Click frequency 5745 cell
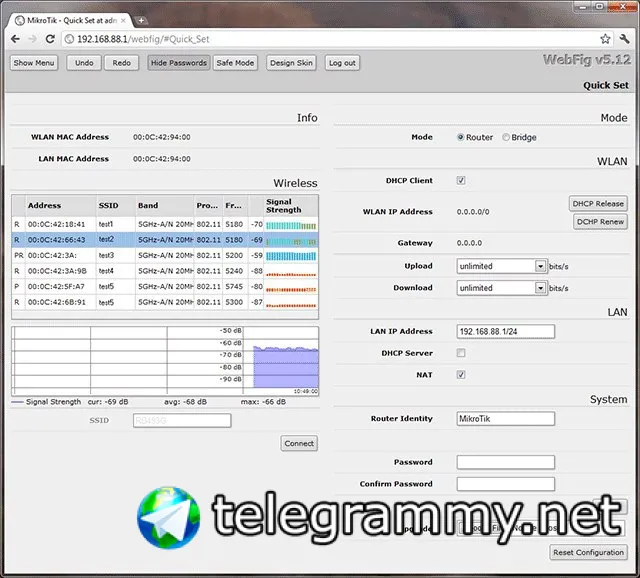The height and width of the screenshot is (578, 640). click(x=234, y=287)
